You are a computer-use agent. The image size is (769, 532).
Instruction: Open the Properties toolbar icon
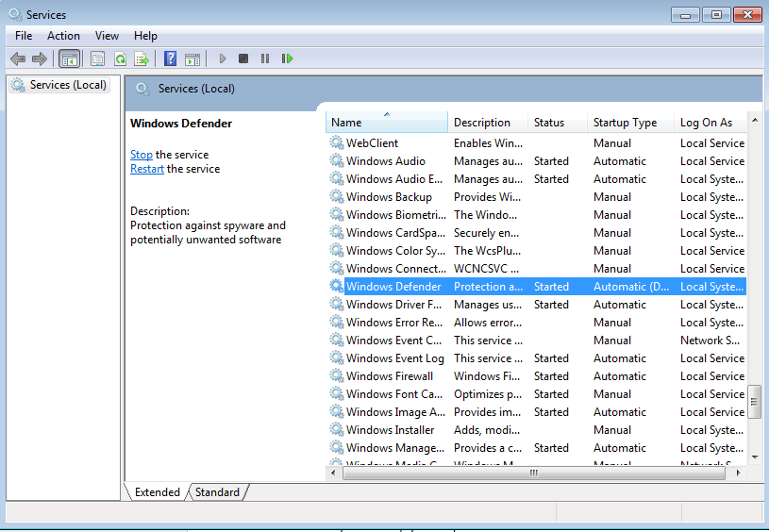coord(97,58)
